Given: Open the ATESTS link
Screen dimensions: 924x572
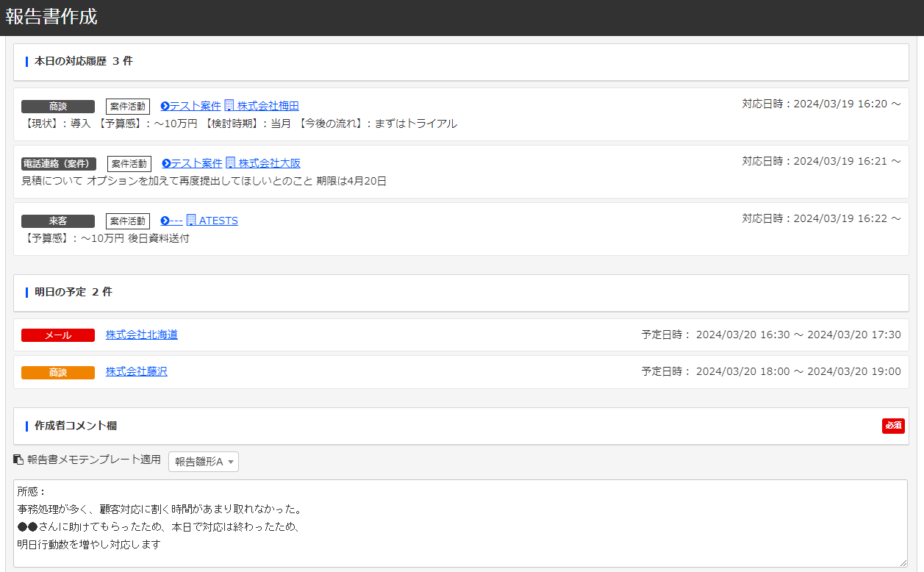Looking at the screenshot, I should tap(219, 220).
